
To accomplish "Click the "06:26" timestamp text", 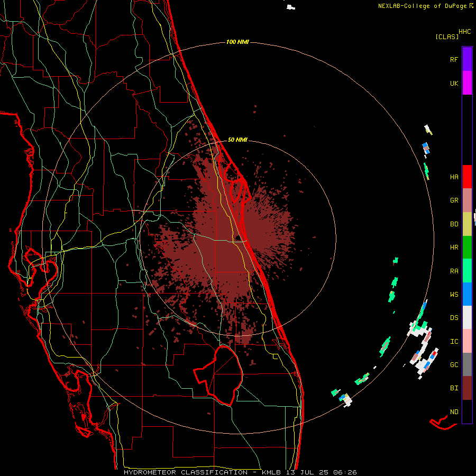I will point(344,472).
